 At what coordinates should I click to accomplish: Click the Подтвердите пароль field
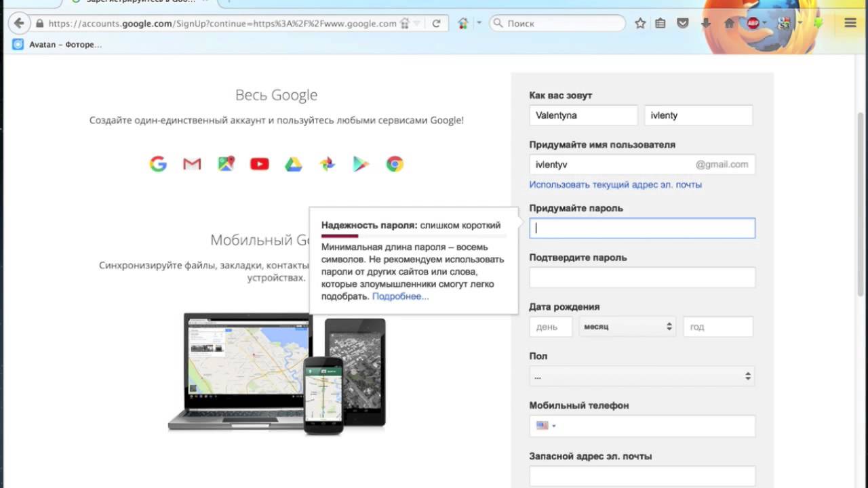(x=642, y=277)
